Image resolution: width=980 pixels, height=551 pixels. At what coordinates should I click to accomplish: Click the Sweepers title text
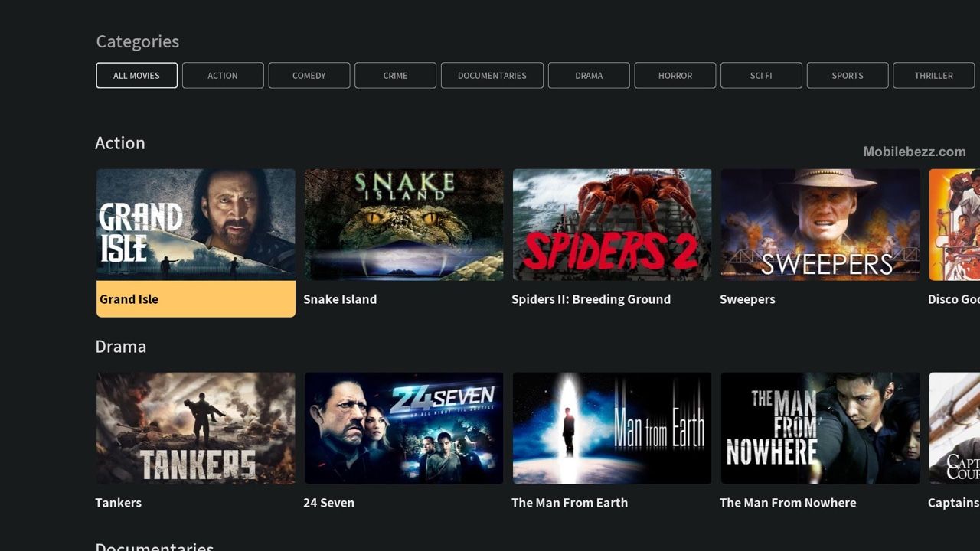click(x=747, y=299)
